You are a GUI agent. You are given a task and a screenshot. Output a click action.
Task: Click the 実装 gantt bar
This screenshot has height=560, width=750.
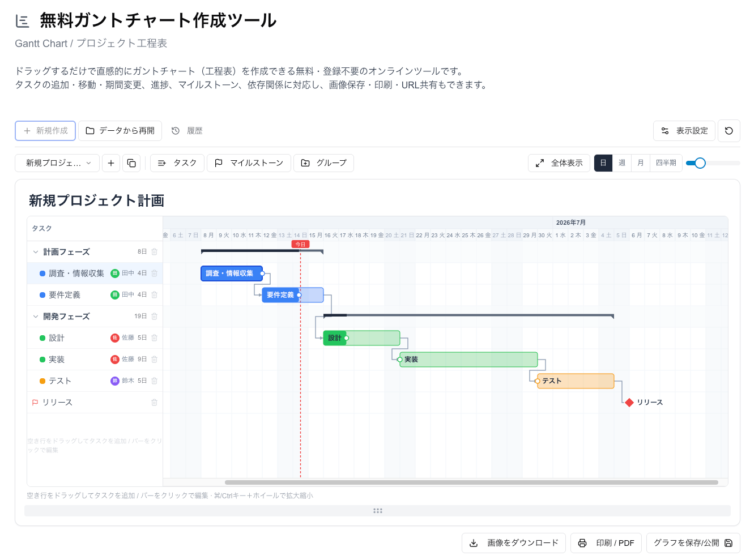tap(468, 360)
